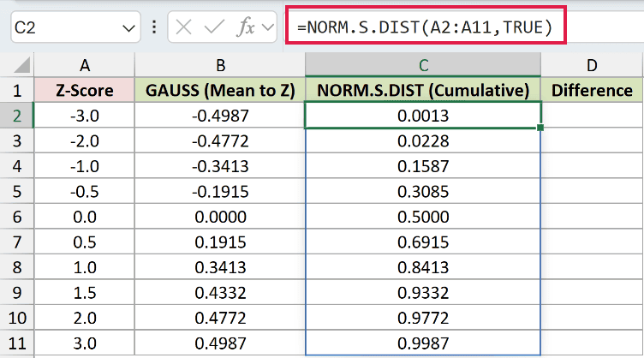Image resolution: width=644 pixels, height=358 pixels.
Task: Select GAUSS cell 0.4332
Action: (x=220, y=293)
